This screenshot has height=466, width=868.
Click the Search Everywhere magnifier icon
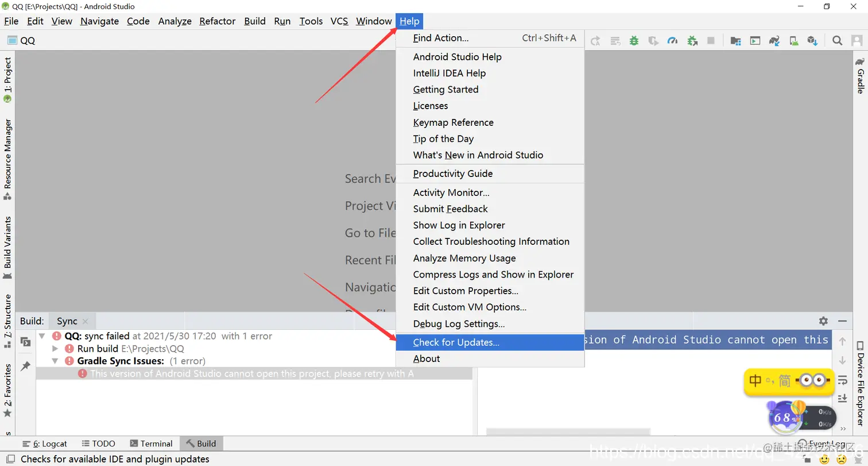click(837, 40)
